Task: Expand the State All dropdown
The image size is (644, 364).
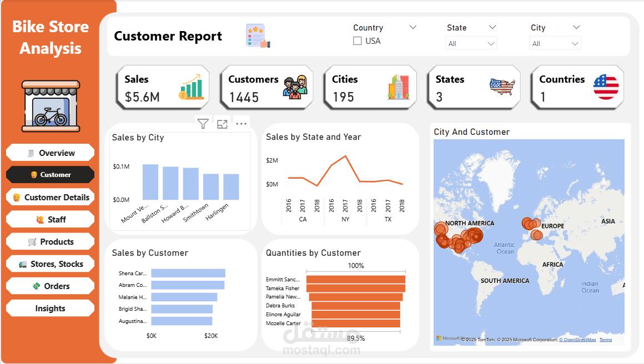Action: tap(471, 43)
